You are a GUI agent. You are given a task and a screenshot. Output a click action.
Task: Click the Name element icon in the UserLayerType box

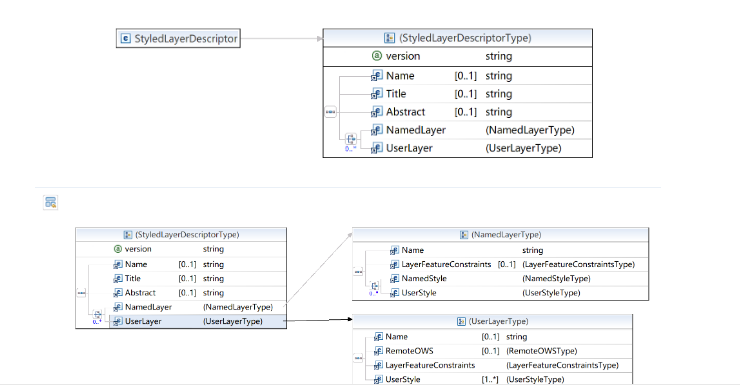[x=378, y=337]
